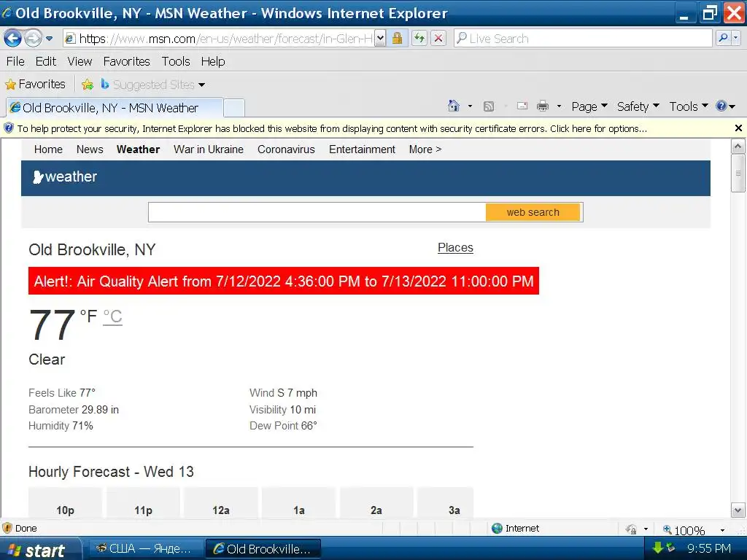This screenshot has width=747, height=560.
Task: Open the Home link on MSN navigation
Action: tap(48, 149)
